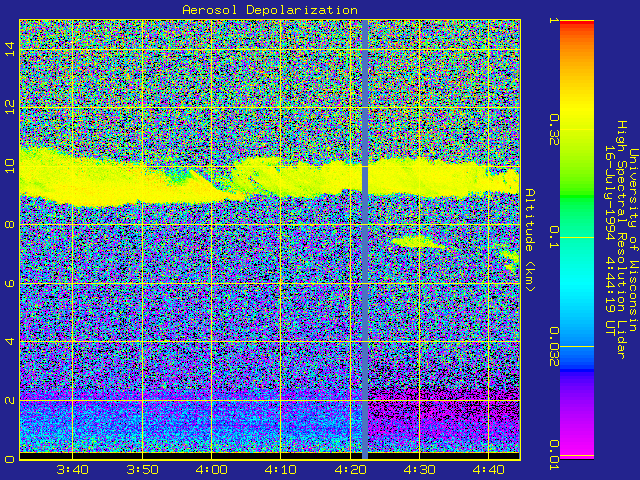Screen dimensions: 640x480
Task: Click the black ground band at plot bottom
Action: tap(270, 456)
